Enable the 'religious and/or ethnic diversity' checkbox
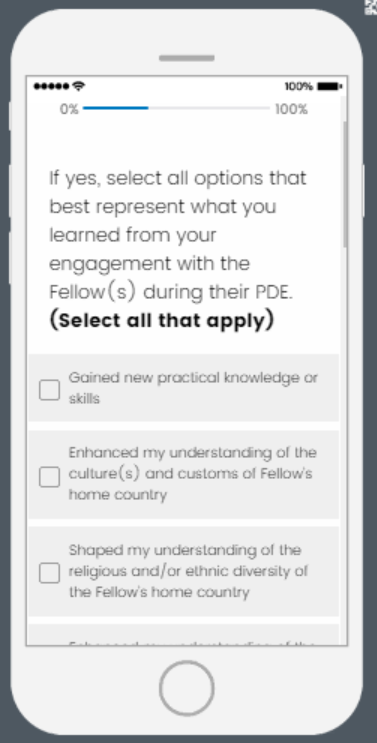 (x=49, y=572)
